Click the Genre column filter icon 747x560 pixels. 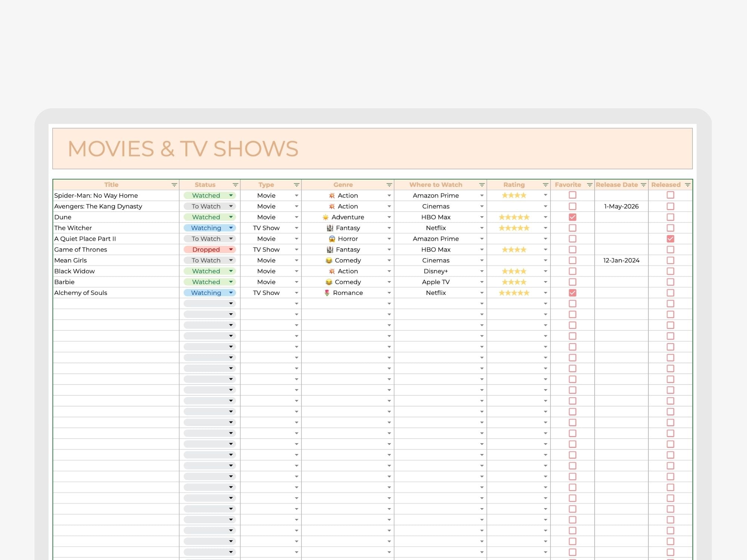click(x=389, y=185)
